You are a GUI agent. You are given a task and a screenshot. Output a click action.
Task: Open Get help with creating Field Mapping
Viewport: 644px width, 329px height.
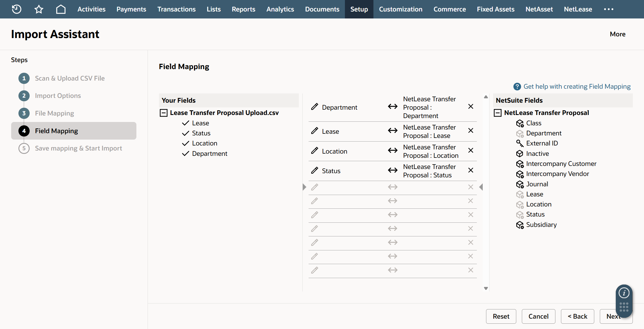point(577,87)
